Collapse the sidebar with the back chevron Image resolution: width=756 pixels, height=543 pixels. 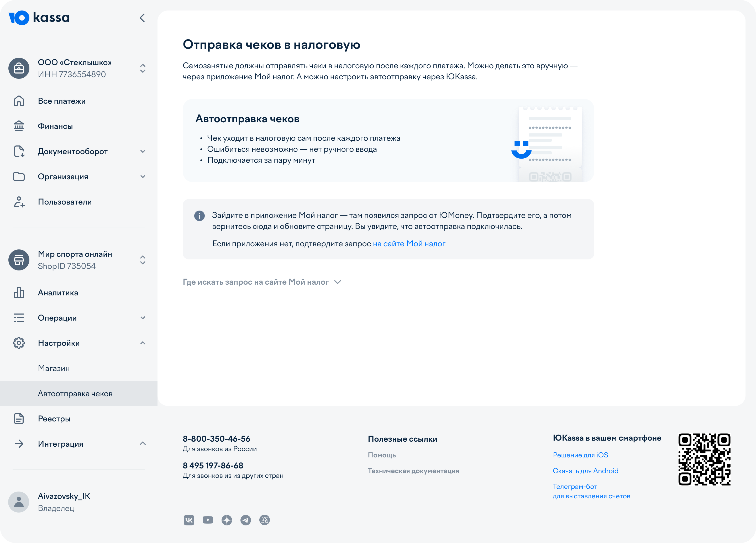pyautogui.click(x=142, y=18)
